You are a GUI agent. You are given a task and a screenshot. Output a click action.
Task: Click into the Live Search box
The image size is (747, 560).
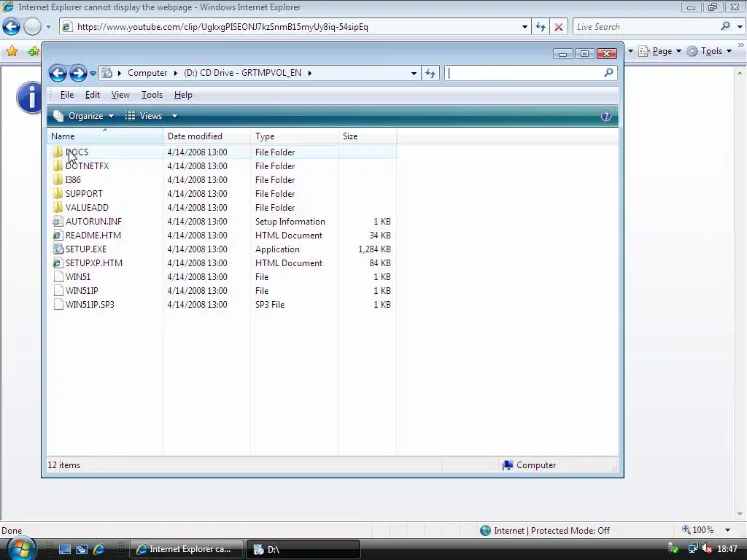(646, 27)
